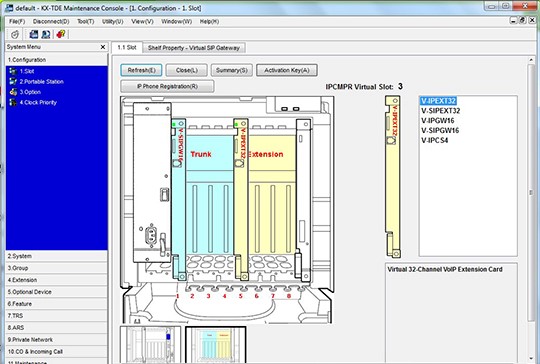The height and width of the screenshot is (364, 540).
Task: Select the virtual shelf thumbnail
Action: 216,345
